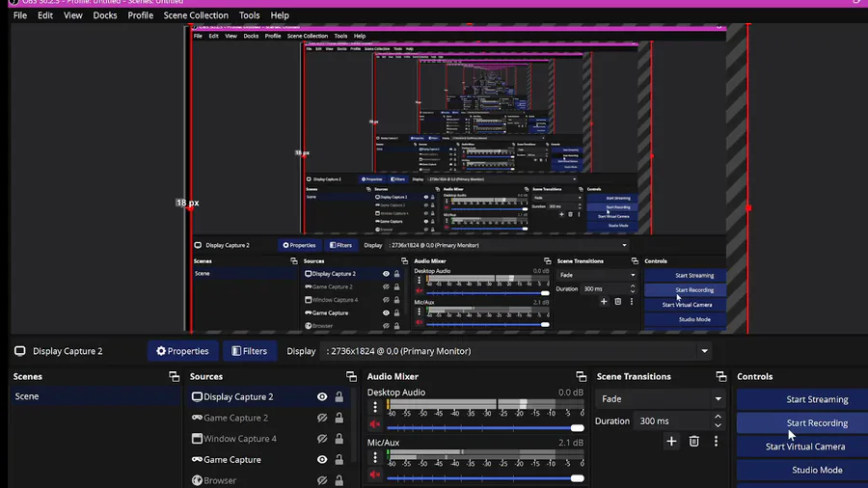Click the Desktop Audio 0.0 dB value
Viewport: 868px width, 488px height.
click(570, 393)
